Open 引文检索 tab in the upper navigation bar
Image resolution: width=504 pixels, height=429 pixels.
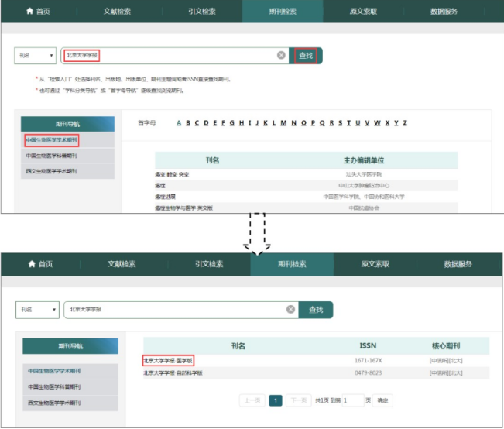pos(202,12)
